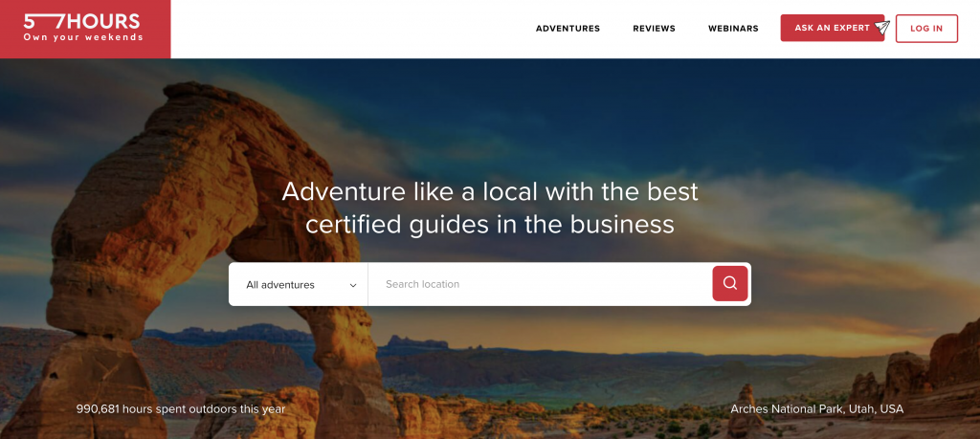Screen dimensions: 980x439
Task: Click the distant mesa on horizon
Action: [x=417, y=342]
